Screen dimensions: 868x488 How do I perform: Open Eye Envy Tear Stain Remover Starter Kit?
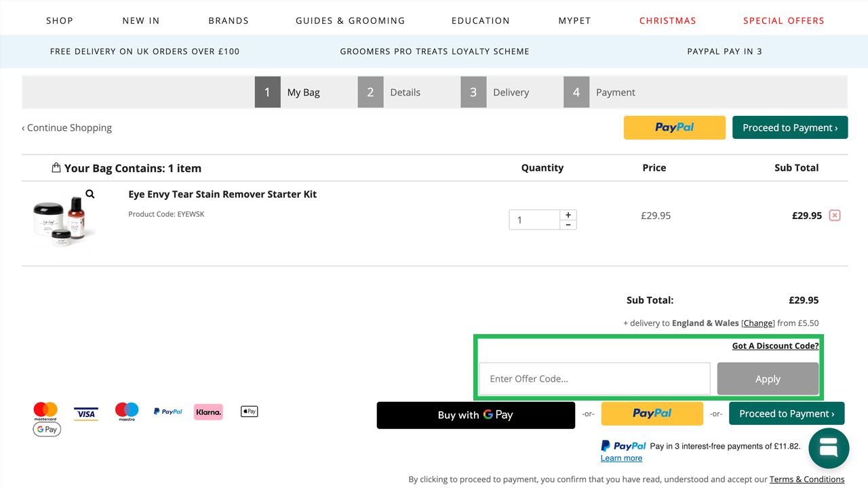(222, 194)
